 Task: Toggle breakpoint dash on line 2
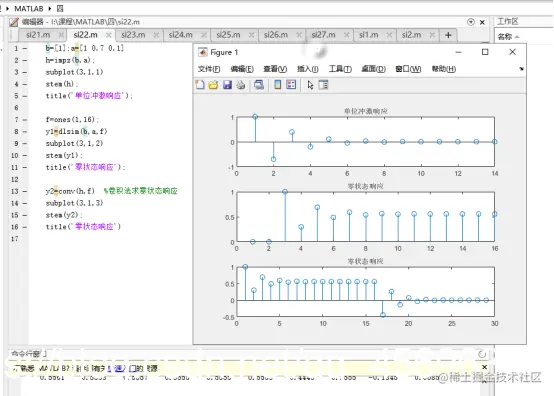click(x=25, y=60)
